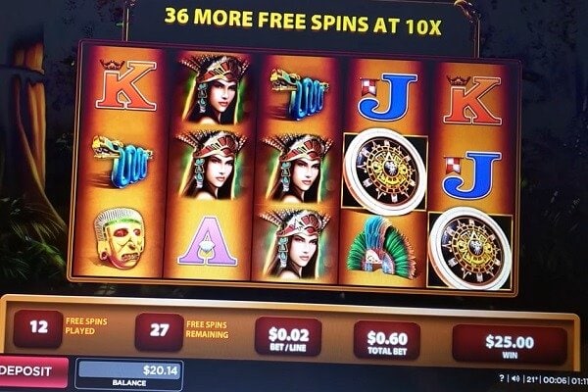Click the red K symbol in fifth reel
Viewport: 588px width, 392px height.
point(473,100)
